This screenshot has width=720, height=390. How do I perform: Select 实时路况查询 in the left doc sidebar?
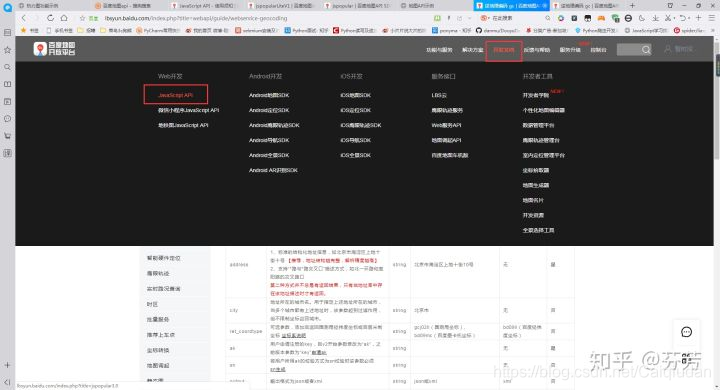tap(163, 288)
